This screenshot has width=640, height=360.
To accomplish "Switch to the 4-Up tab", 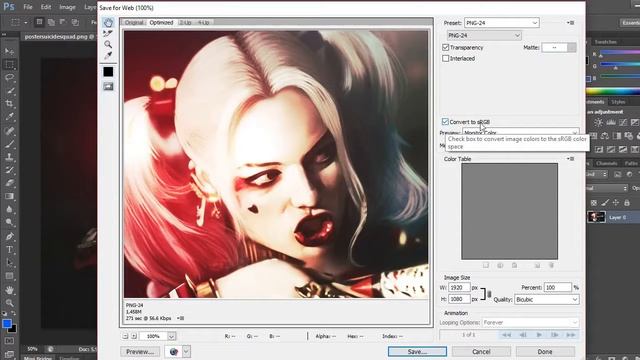I will tap(203, 22).
